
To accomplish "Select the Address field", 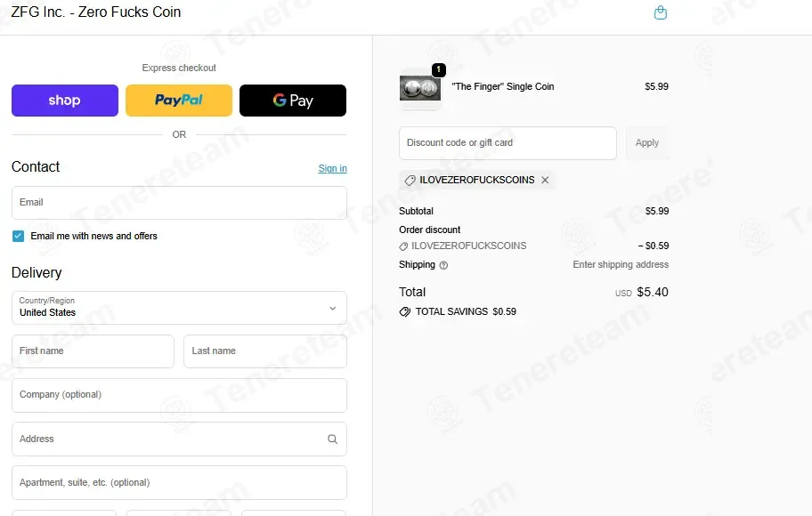I will click(179, 439).
